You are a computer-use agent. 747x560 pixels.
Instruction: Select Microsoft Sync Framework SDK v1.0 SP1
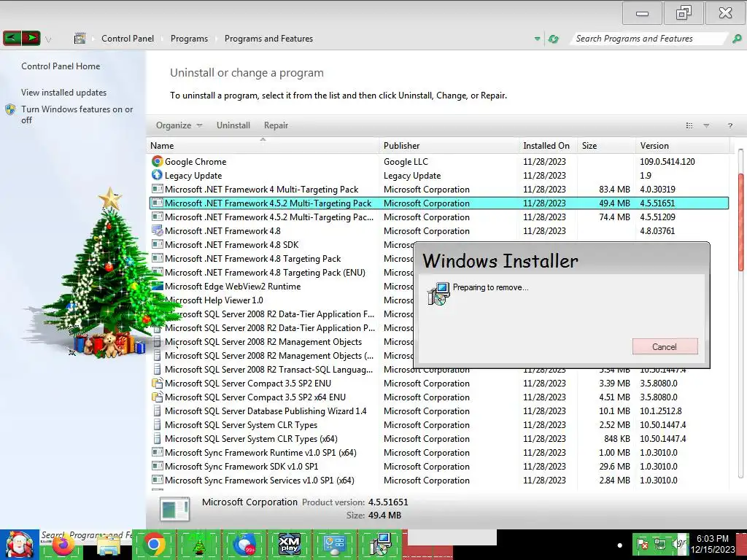coord(438,466)
